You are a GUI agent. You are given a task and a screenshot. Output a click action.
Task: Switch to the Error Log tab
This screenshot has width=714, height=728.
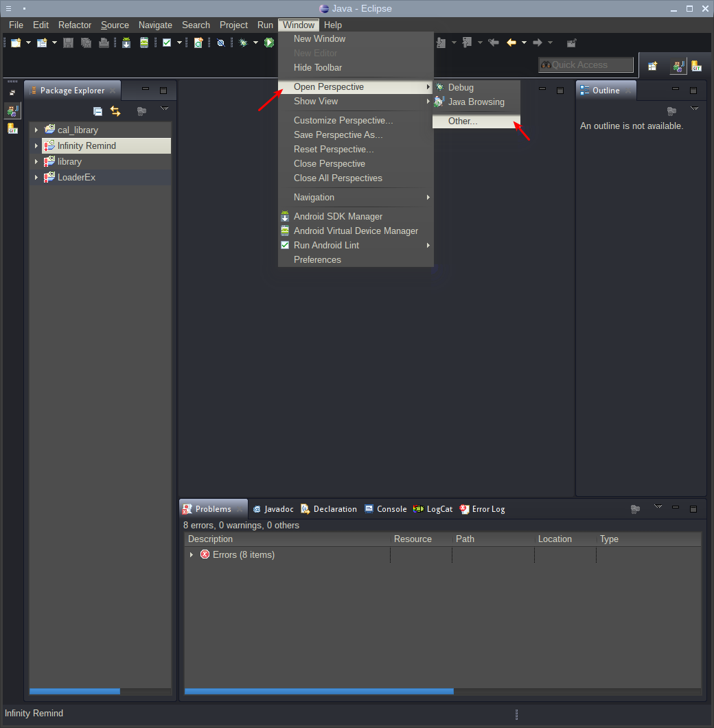click(482, 509)
